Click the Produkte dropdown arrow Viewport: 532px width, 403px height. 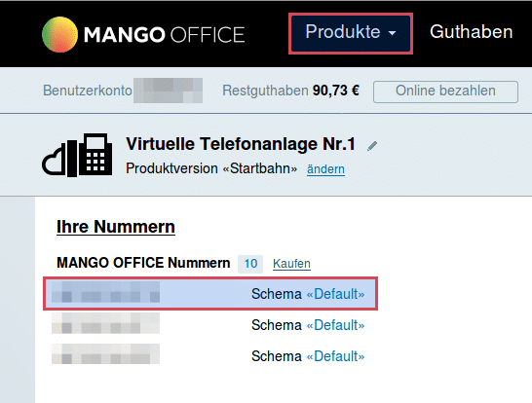coord(393,33)
